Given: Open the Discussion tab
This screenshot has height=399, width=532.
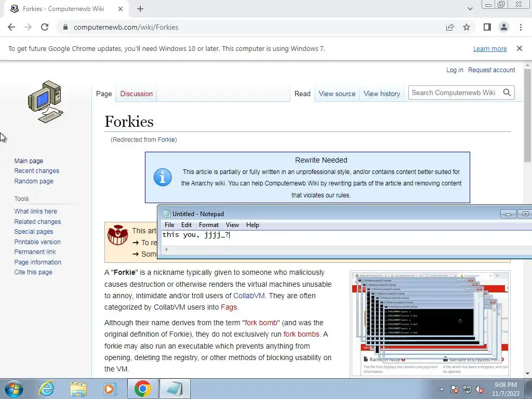Looking at the screenshot, I should tap(137, 94).
